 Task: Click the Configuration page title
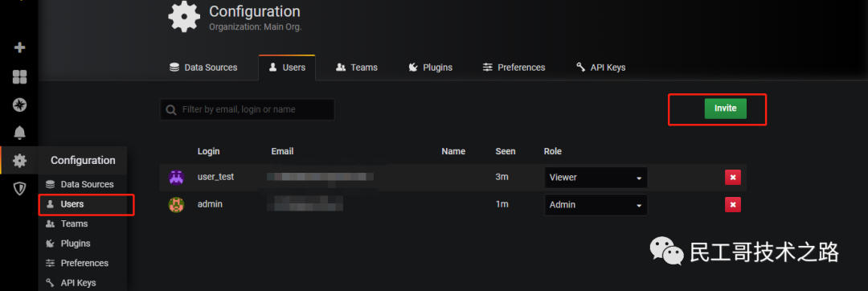click(x=255, y=11)
